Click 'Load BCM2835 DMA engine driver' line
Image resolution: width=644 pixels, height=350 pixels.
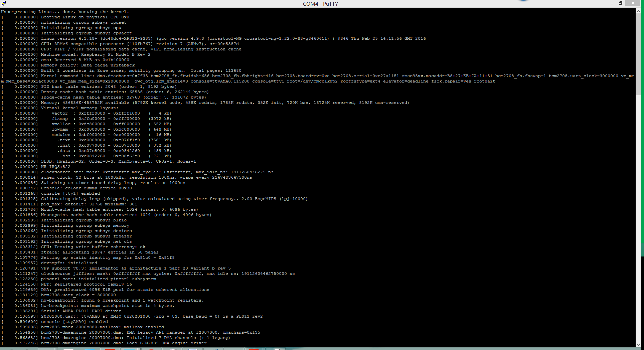pos(124,343)
